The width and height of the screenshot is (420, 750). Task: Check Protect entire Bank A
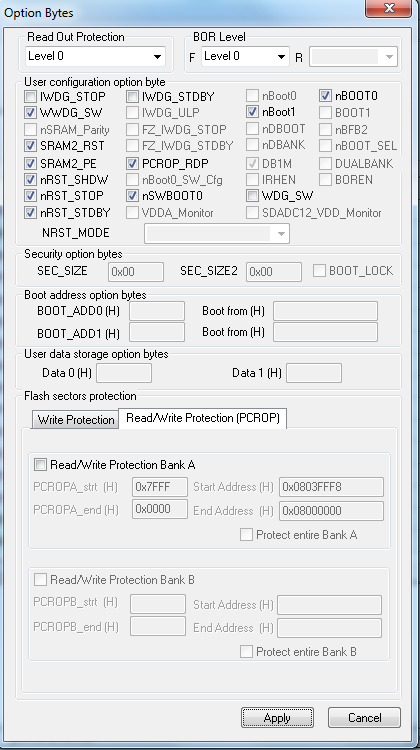pyautogui.click(x=246, y=535)
